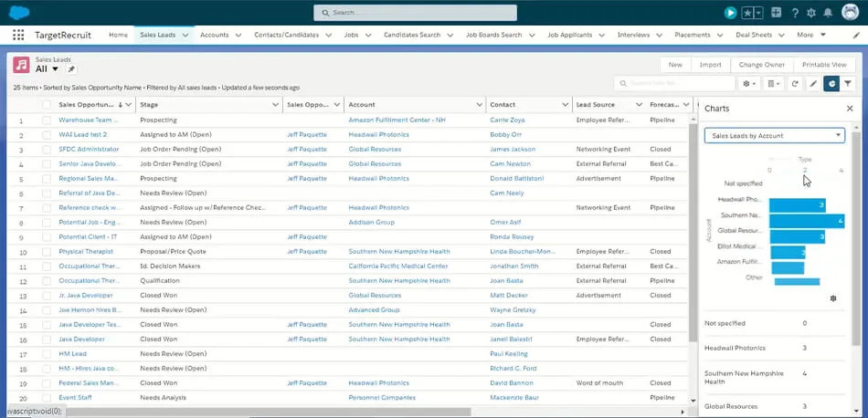The image size is (868, 418).
Task: Open the Headwall Photonics account link in row 2
Action: (x=378, y=135)
